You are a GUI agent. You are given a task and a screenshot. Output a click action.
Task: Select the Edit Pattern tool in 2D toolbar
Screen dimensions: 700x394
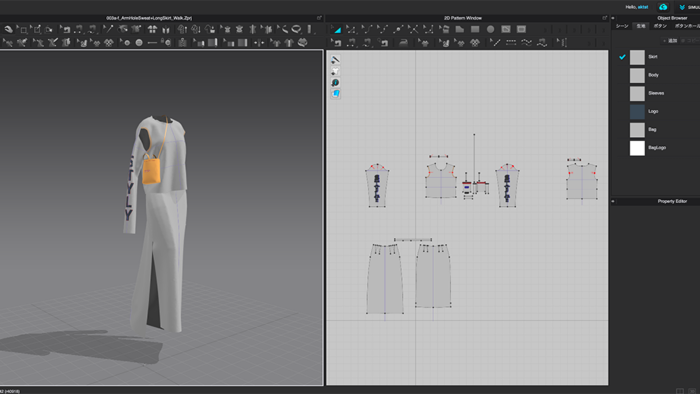(336, 29)
